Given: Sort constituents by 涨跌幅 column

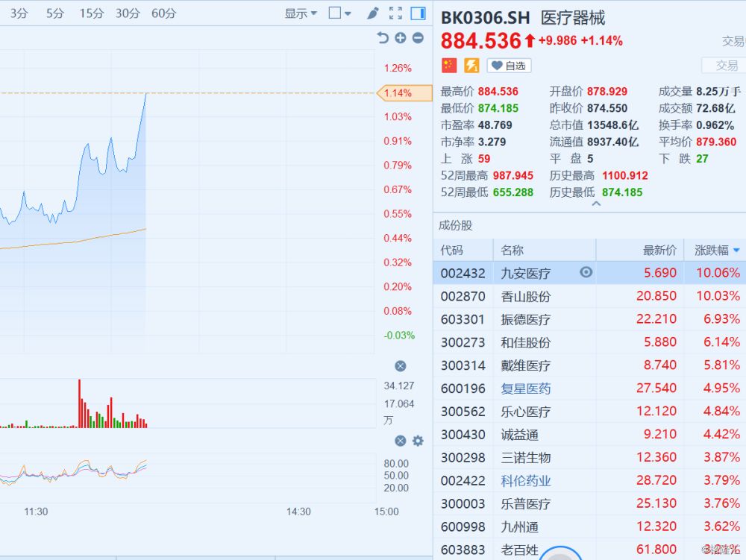Looking at the screenshot, I should (716, 250).
